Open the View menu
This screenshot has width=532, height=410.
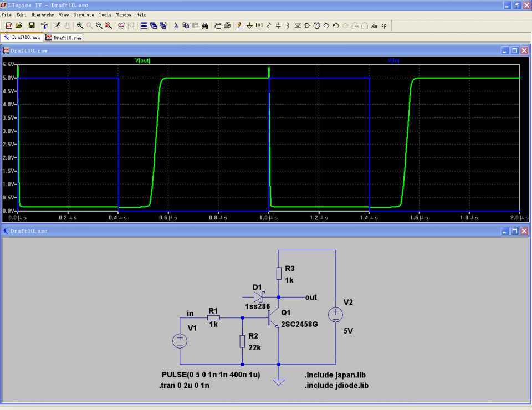(x=63, y=14)
